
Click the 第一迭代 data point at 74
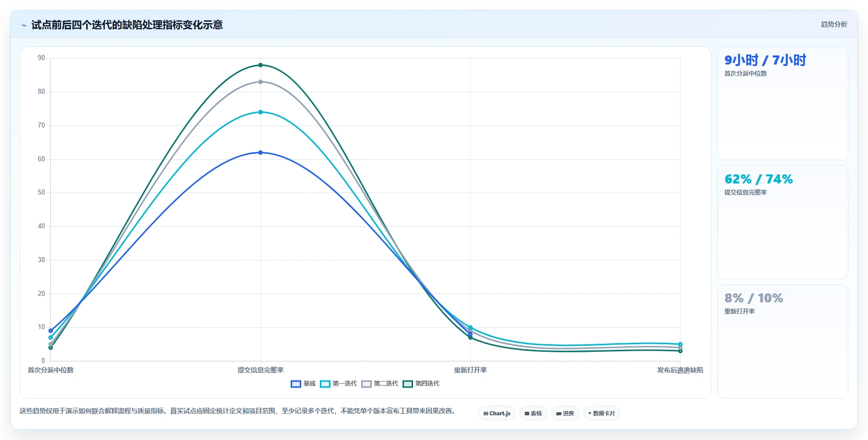[x=260, y=112]
